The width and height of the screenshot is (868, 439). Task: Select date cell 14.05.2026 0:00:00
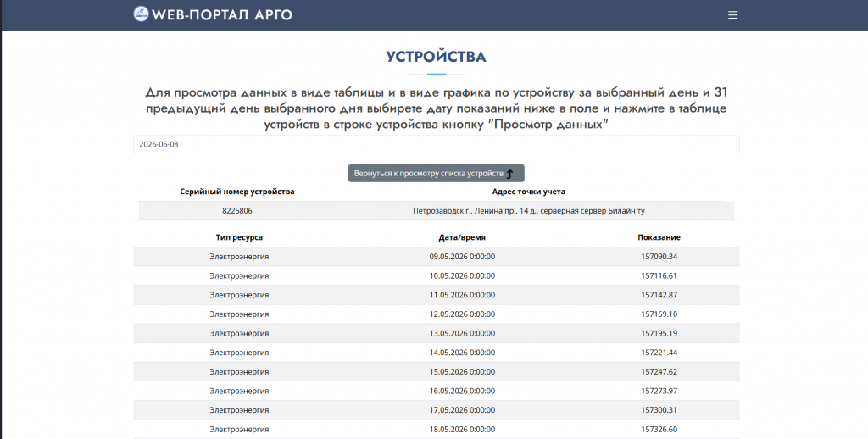462,352
